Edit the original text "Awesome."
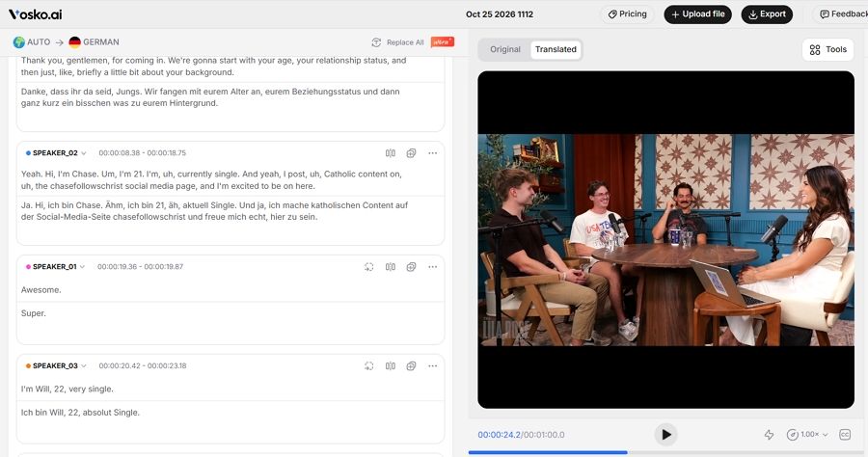Image resolution: width=868 pixels, height=457 pixels. [41, 290]
